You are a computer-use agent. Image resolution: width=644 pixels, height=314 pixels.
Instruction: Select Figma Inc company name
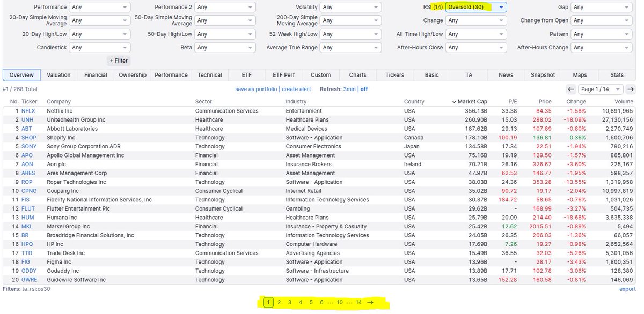(x=58, y=262)
